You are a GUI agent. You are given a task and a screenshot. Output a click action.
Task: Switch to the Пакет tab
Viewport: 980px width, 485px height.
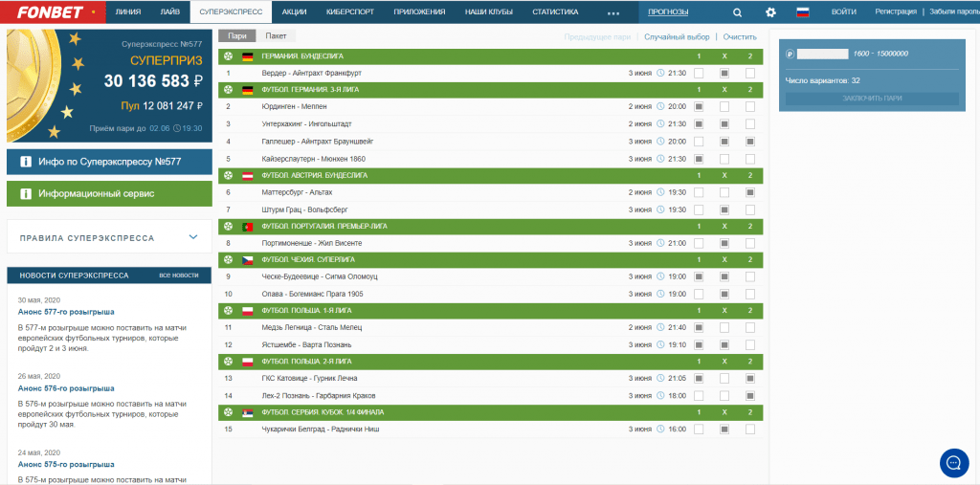[x=276, y=37]
